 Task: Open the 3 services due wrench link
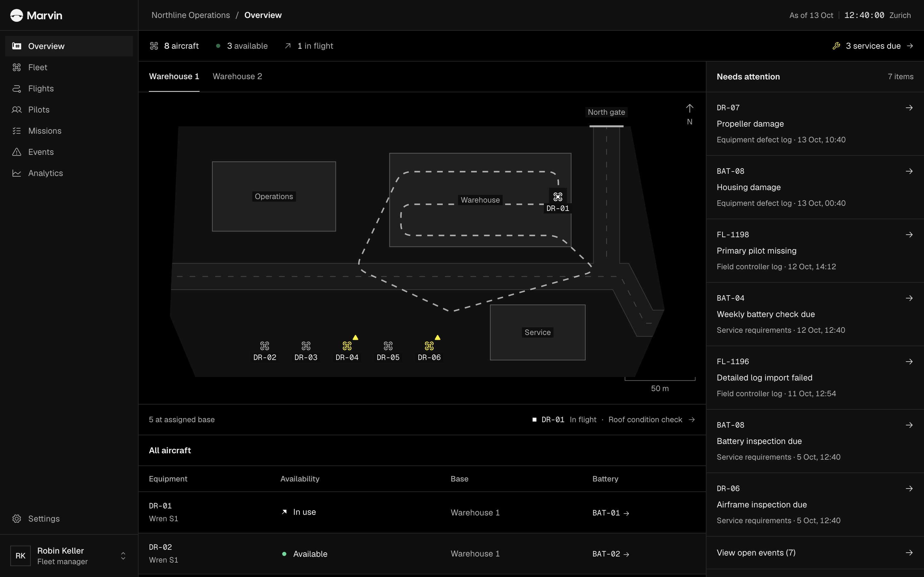[873, 46]
